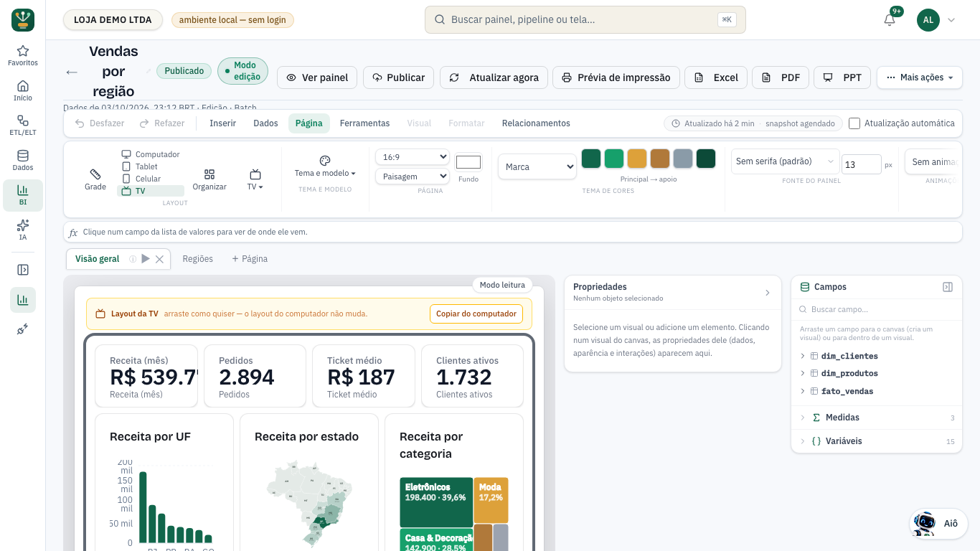The width and height of the screenshot is (980, 551).
Task: Click the Organizar layout tool
Action: coord(209,179)
